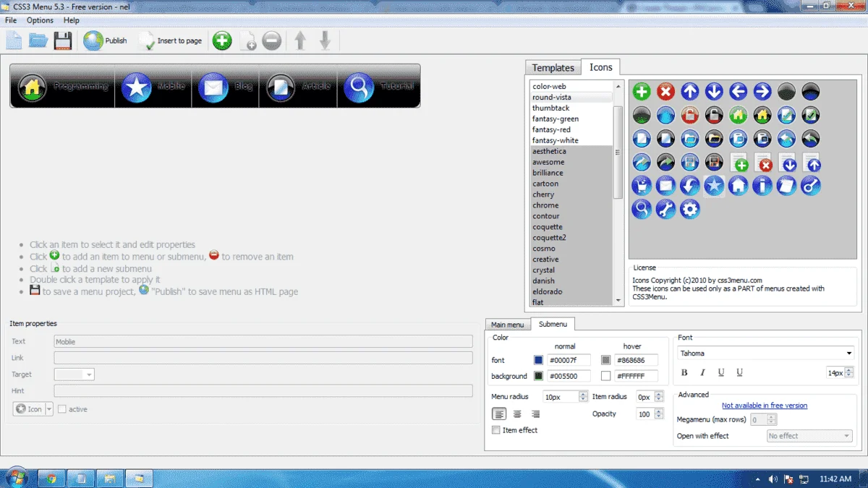Screen dimensions: 868x488
Task: Open the Options menu
Action: [41, 20]
